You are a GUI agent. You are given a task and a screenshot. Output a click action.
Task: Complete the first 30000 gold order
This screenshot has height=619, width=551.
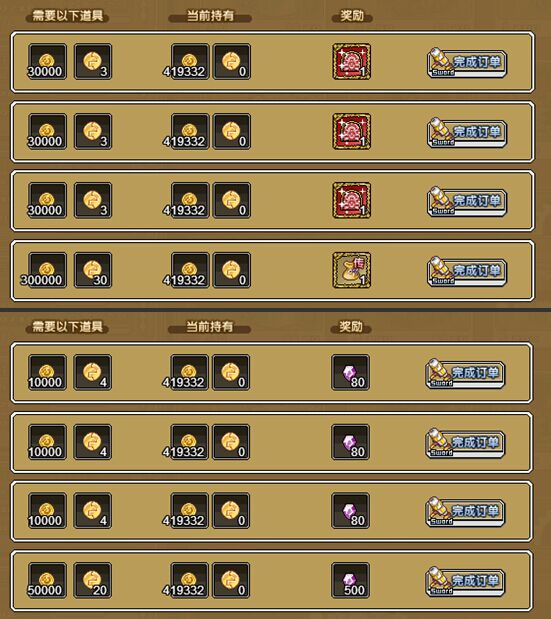pos(467,63)
